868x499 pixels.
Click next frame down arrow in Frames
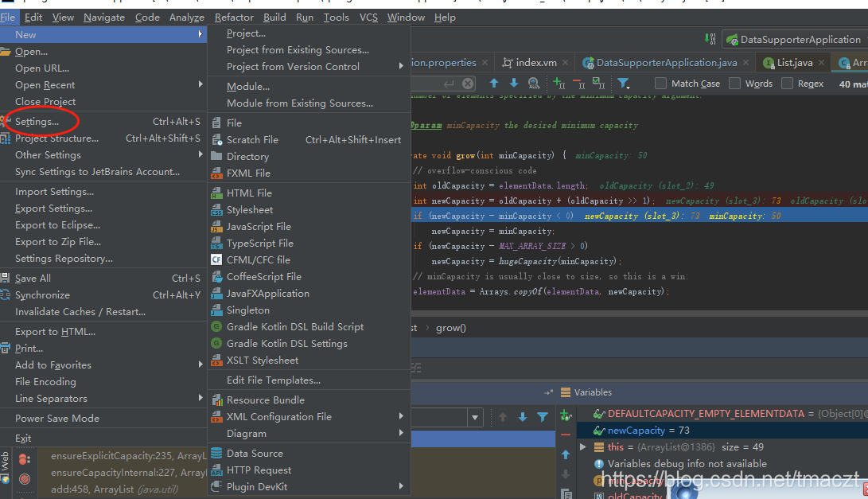click(523, 417)
